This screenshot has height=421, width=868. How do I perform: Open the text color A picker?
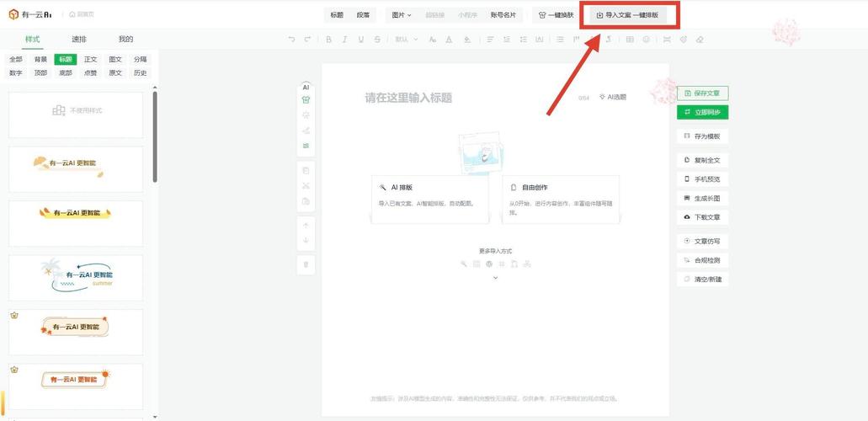(x=449, y=40)
